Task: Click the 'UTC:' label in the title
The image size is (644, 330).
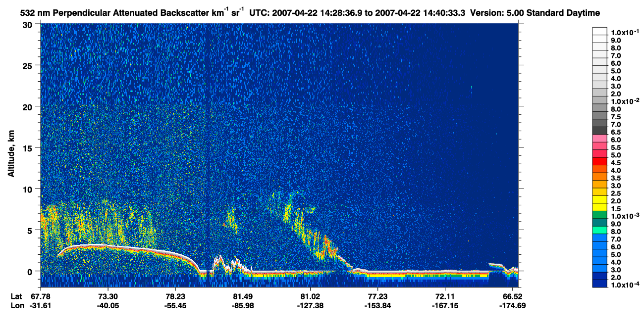Action: tap(260, 13)
